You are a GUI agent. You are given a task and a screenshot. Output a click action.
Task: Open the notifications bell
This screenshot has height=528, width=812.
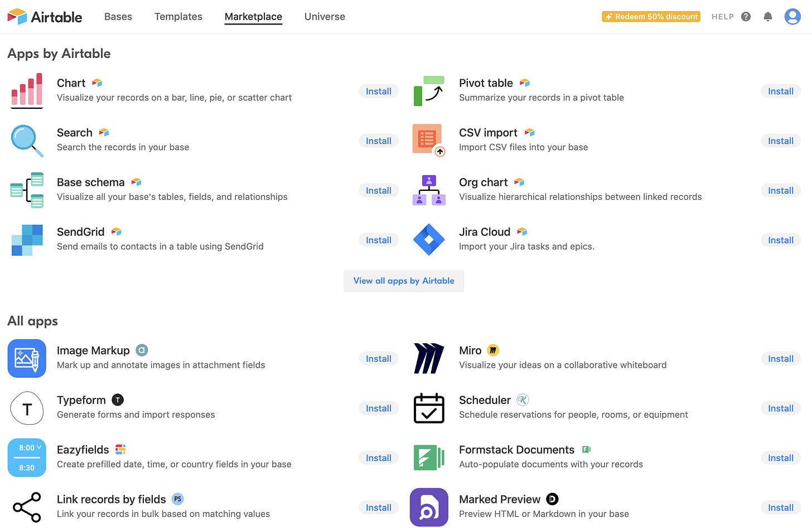[768, 17]
